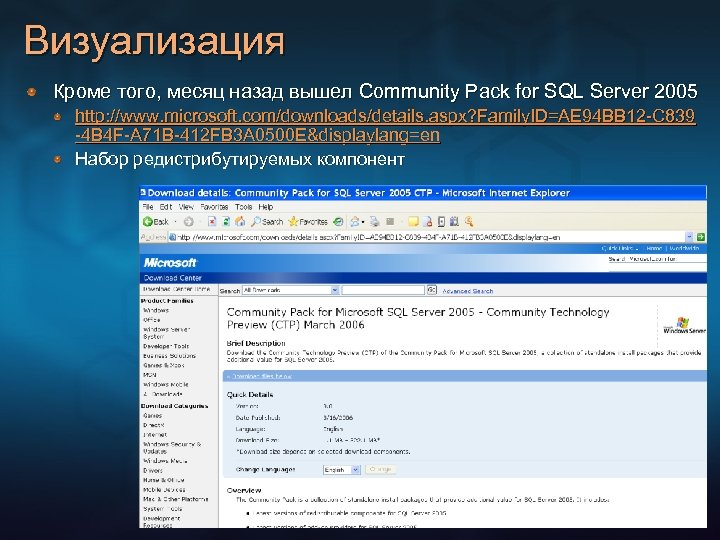The width and height of the screenshot is (720, 540).
Task: Select Windows Server System in sidebar
Action: 166,333
